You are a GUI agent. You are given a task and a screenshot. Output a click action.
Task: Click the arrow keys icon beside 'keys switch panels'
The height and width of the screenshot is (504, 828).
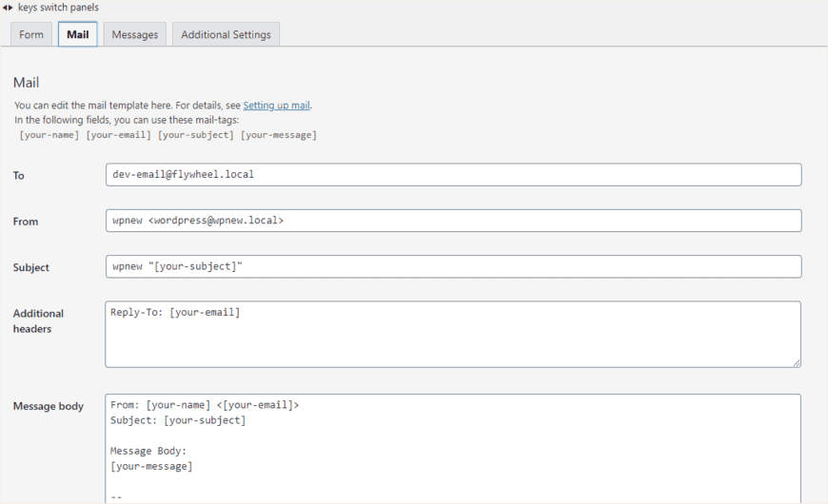(8, 8)
